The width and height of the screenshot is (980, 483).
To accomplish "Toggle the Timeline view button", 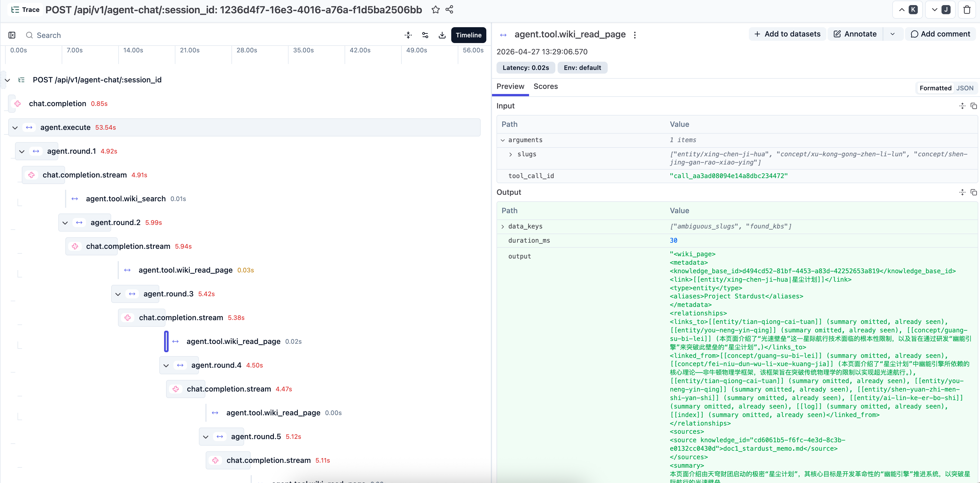I will [468, 35].
